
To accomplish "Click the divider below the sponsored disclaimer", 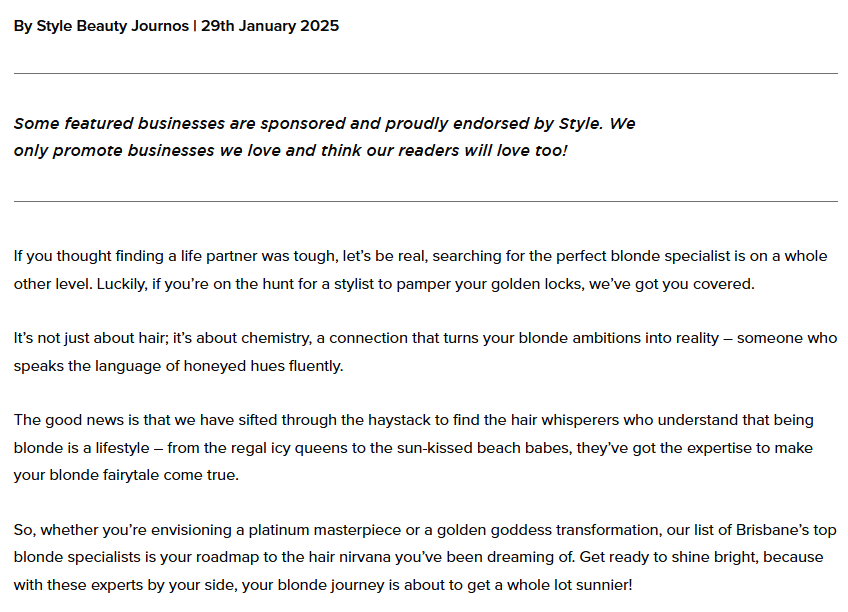I will (x=425, y=201).
